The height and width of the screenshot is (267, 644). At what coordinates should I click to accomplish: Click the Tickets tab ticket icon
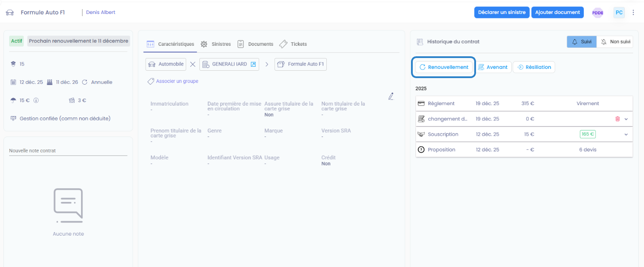click(283, 44)
